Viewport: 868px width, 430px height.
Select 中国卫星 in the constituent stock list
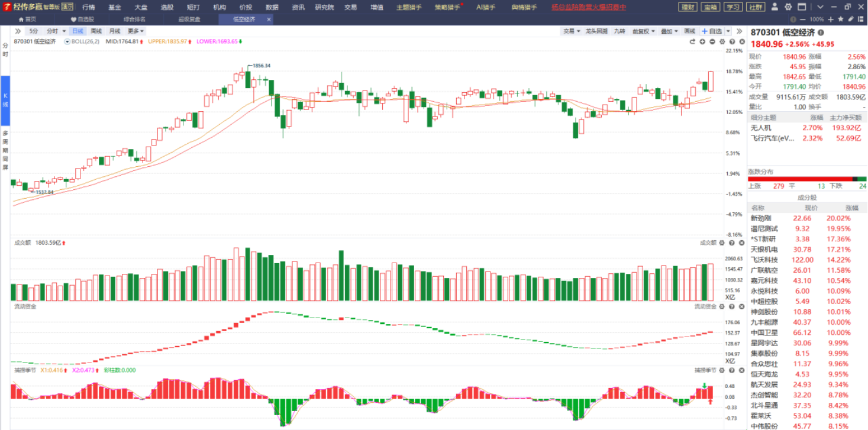tap(764, 332)
